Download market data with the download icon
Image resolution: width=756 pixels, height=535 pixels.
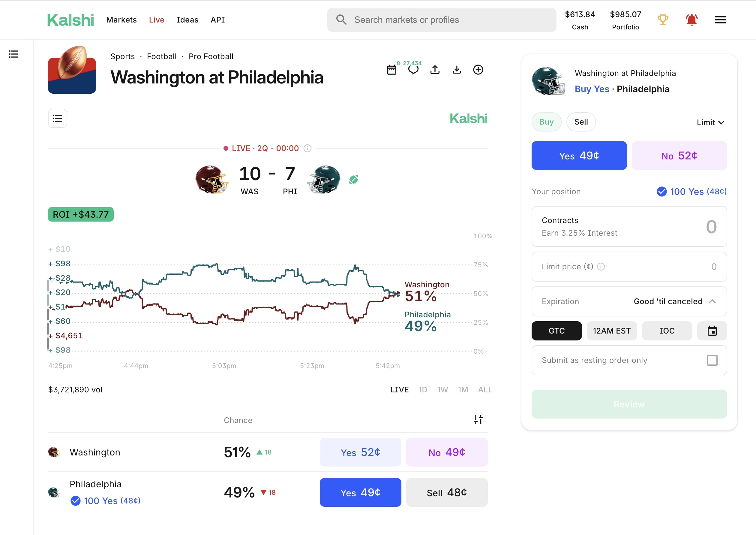click(457, 70)
